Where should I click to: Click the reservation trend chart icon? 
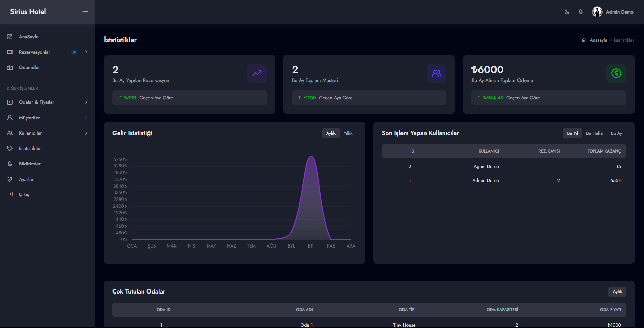click(257, 73)
